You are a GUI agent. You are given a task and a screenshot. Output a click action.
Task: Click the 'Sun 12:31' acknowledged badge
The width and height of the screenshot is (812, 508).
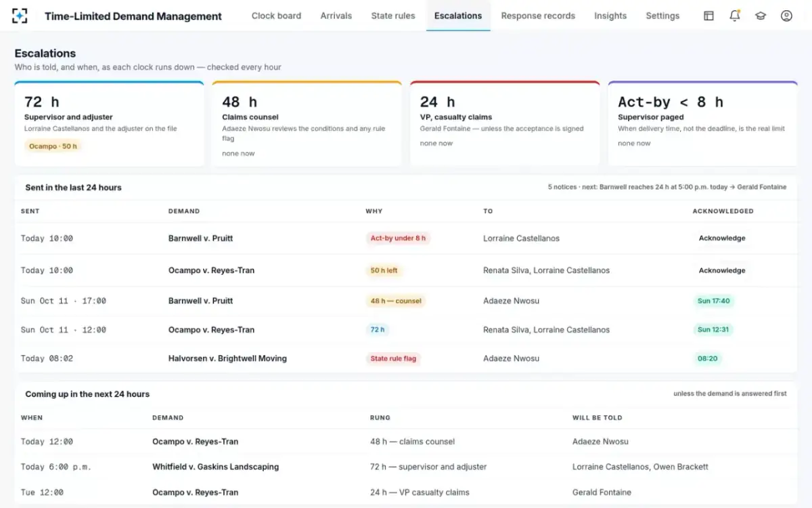tap(713, 330)
